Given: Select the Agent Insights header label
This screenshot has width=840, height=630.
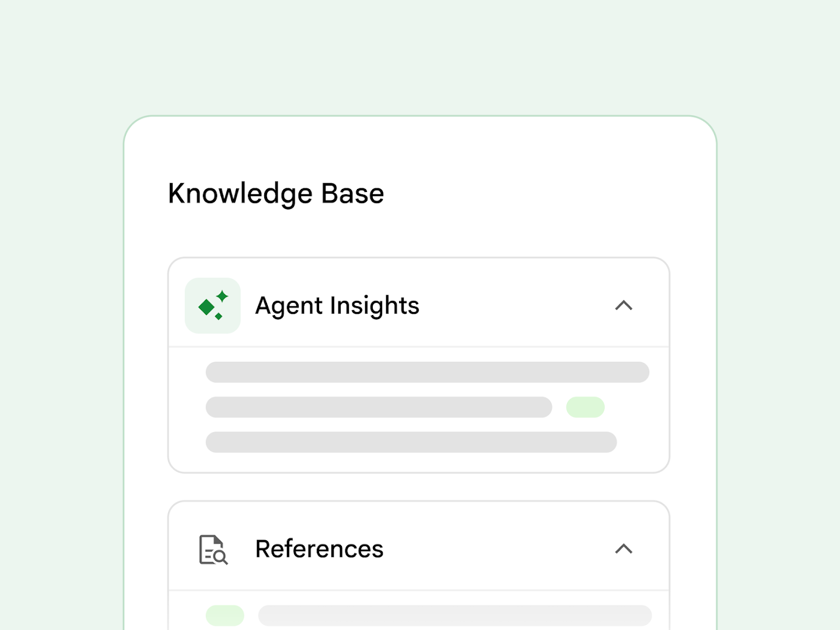Looking at the screenshot, I should coord(337,306).
